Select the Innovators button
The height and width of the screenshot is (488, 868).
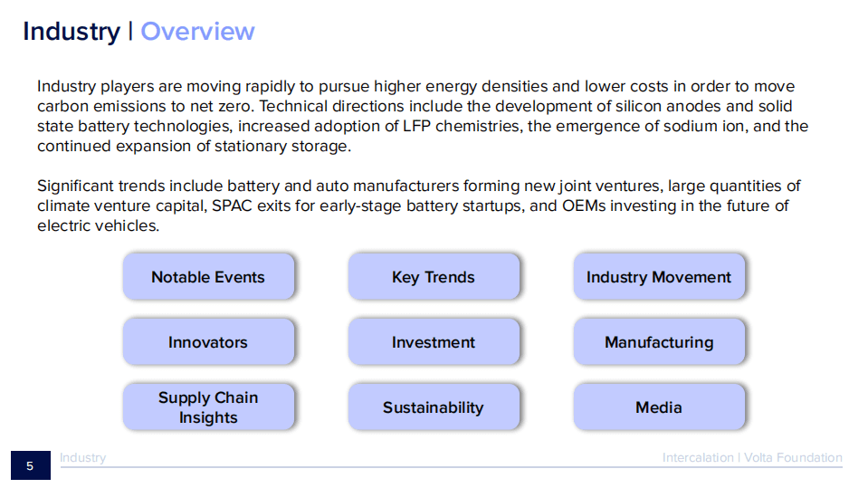(x=208, y=342)
